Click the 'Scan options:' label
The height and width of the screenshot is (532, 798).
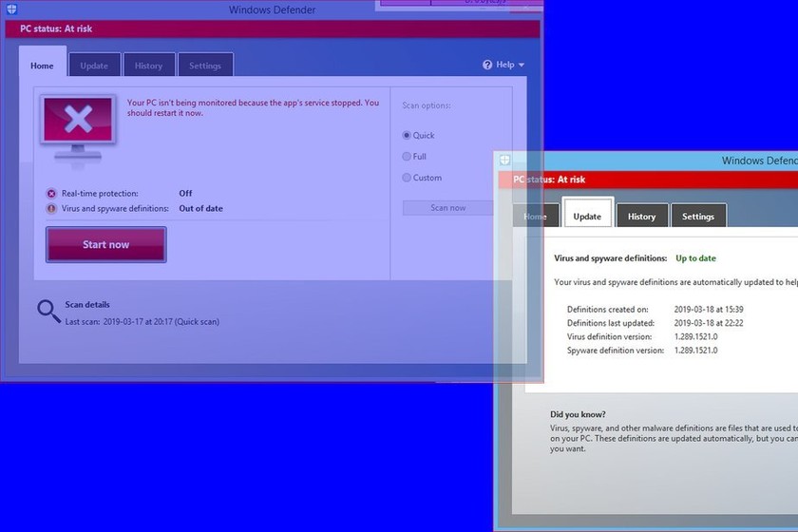click(x=427, y=105)
